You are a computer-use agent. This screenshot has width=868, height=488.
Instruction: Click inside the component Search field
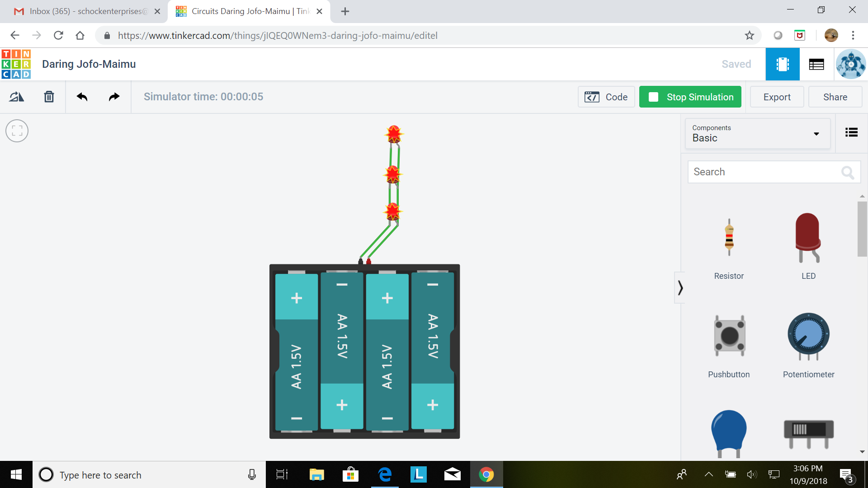[x=769, y=172]
